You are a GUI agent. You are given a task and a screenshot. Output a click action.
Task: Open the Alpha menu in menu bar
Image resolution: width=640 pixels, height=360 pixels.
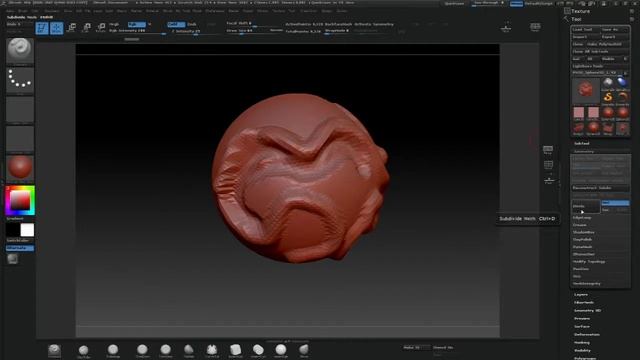(10, 11)
